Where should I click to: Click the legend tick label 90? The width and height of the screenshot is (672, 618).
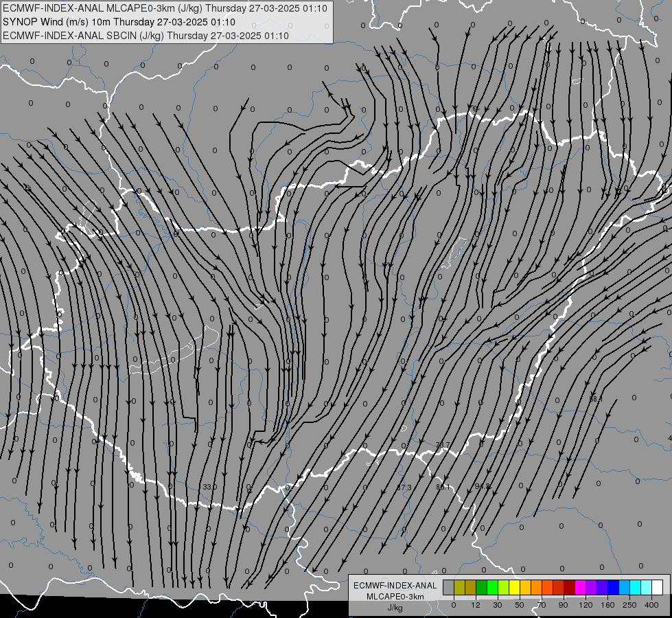(563, 605)
